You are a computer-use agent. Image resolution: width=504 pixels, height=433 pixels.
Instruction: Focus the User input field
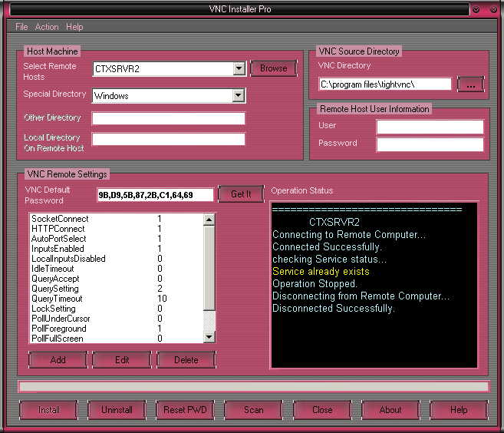(x=430, y=127)
